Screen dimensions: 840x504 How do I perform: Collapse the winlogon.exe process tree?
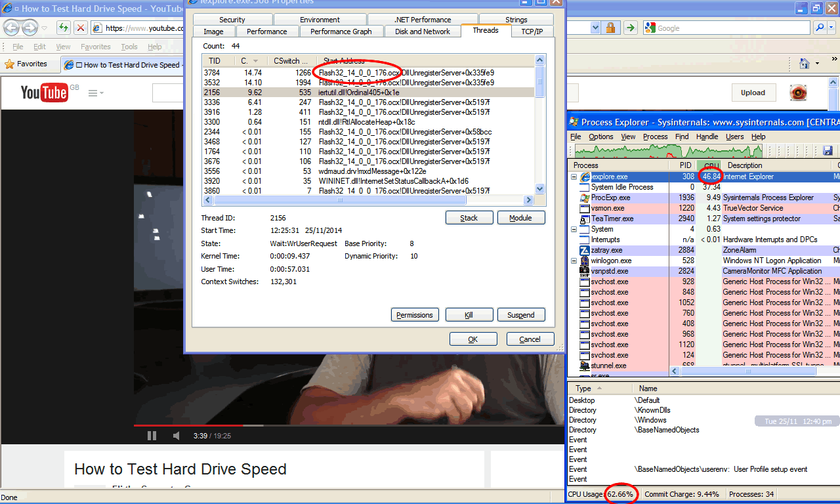[574, 261]
